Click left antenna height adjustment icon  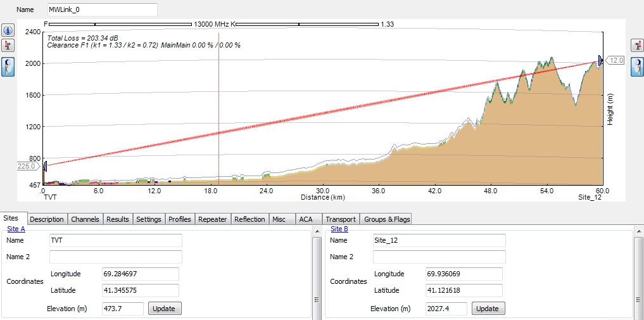tap(8, 46)
